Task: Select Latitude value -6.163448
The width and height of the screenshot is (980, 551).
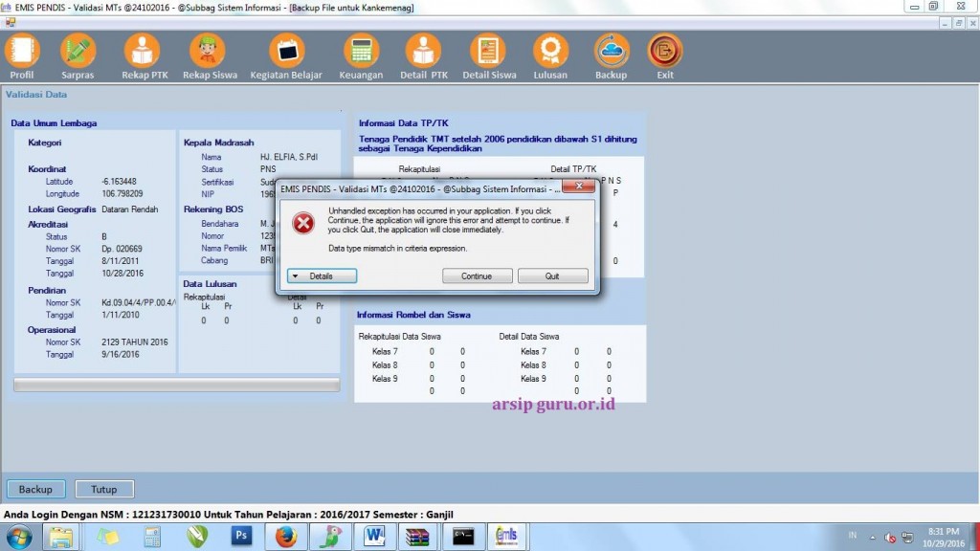Action: point(119,182)
